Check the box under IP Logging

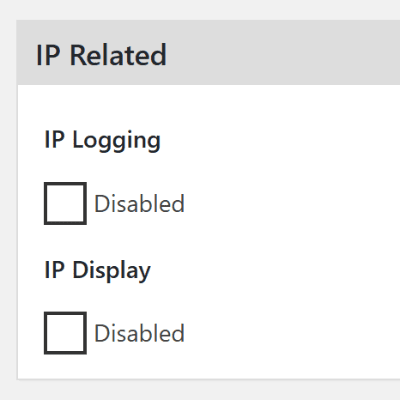coord(65,203)
